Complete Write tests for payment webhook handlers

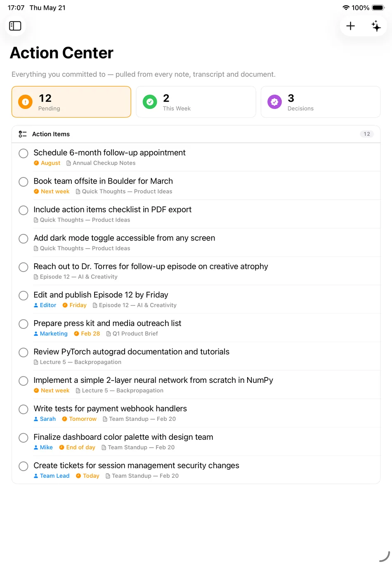click(24, 409)
